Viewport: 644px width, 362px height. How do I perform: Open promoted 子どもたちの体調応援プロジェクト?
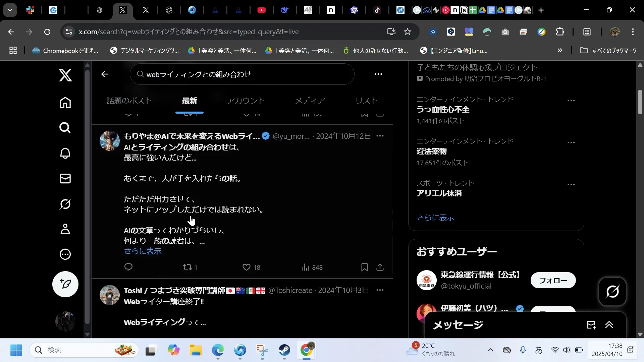coord(477,67)
